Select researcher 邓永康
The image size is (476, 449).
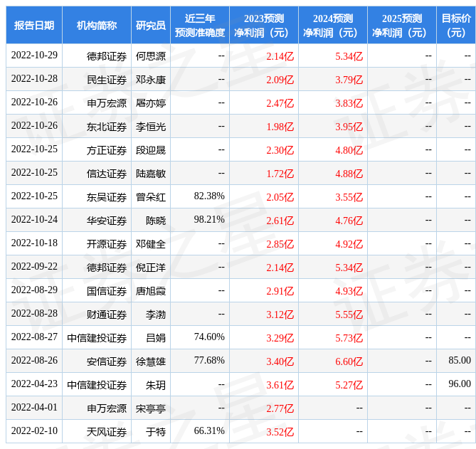[151, 80]
